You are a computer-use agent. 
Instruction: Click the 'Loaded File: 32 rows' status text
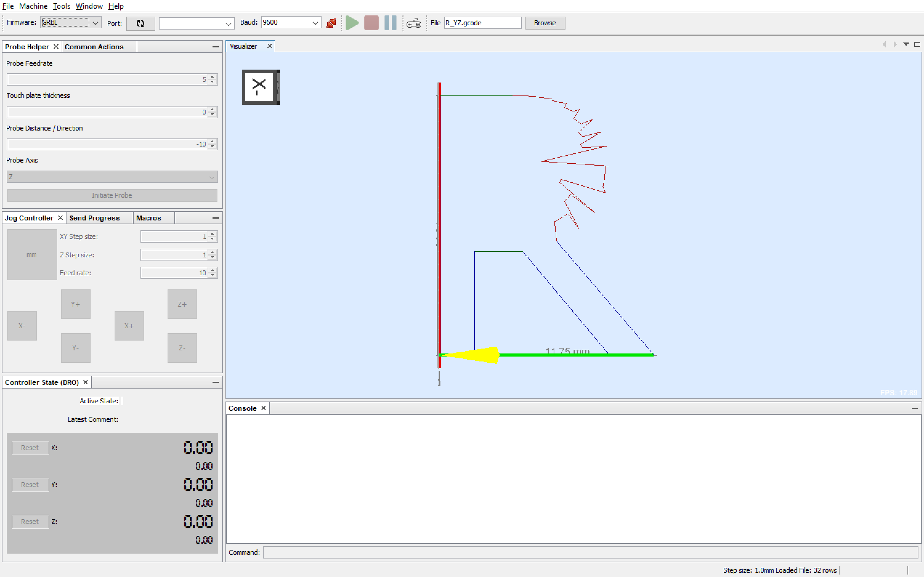point(806,570)
